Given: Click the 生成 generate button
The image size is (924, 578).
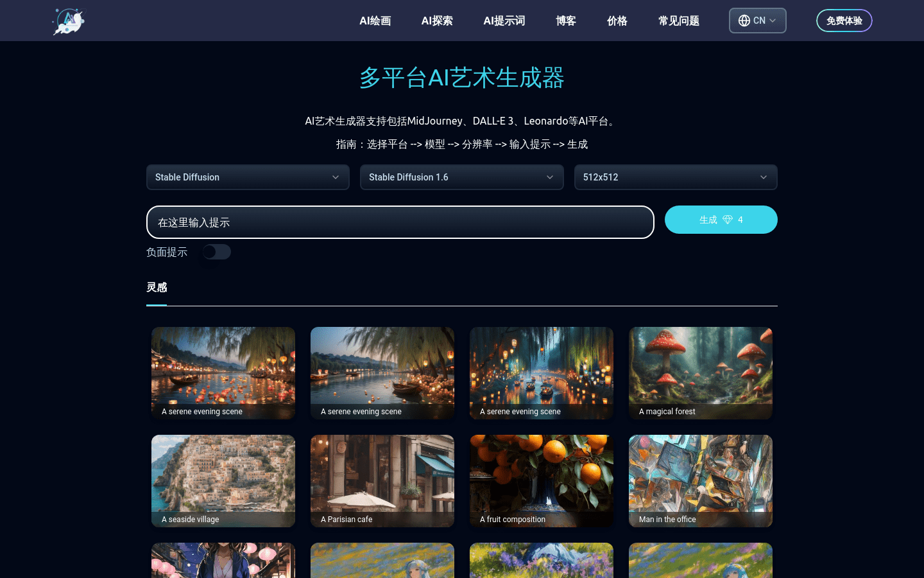Looking at the screenshot, I should (721, 220).
